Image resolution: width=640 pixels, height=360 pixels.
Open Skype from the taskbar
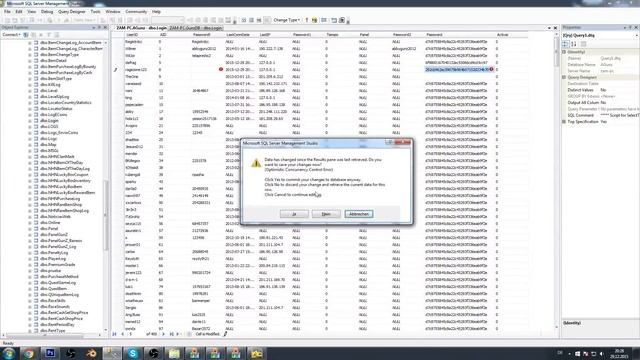(133, 353)
